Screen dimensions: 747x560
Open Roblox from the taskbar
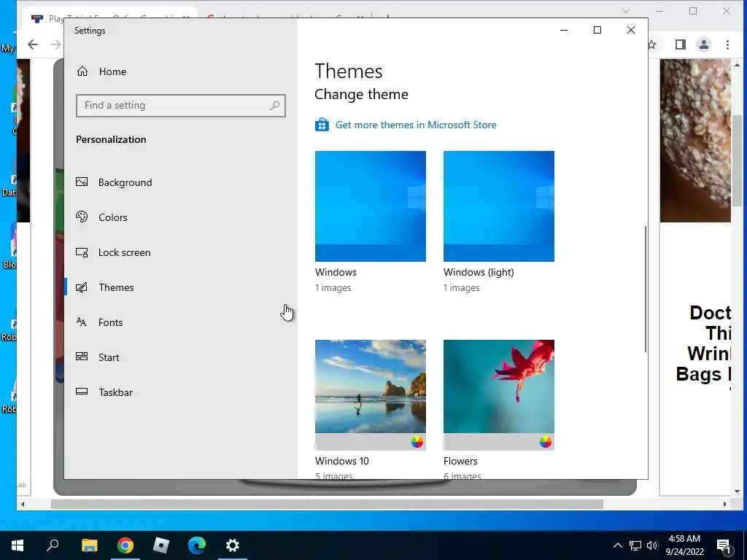pyautogui.click(x=161, y=545)
